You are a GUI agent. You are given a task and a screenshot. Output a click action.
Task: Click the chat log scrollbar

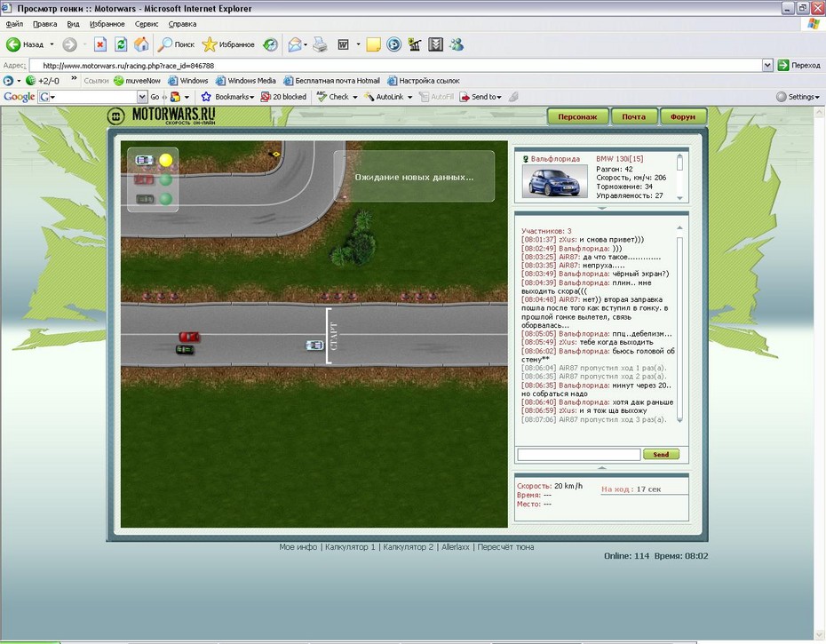[x=679, y=324]
